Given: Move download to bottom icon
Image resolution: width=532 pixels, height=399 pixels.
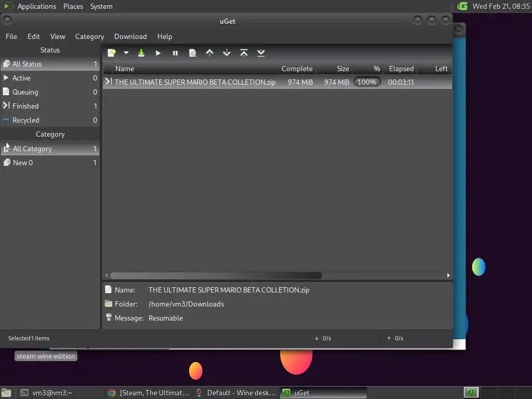Looking at the screenshot, I should pos(261,53).
